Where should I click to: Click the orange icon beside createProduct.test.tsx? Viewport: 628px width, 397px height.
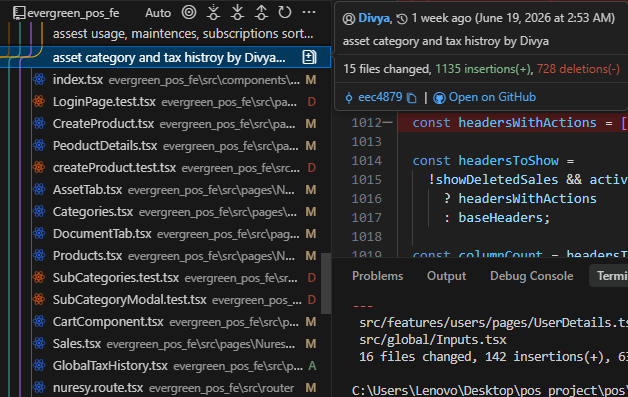(x=39, y=168)
